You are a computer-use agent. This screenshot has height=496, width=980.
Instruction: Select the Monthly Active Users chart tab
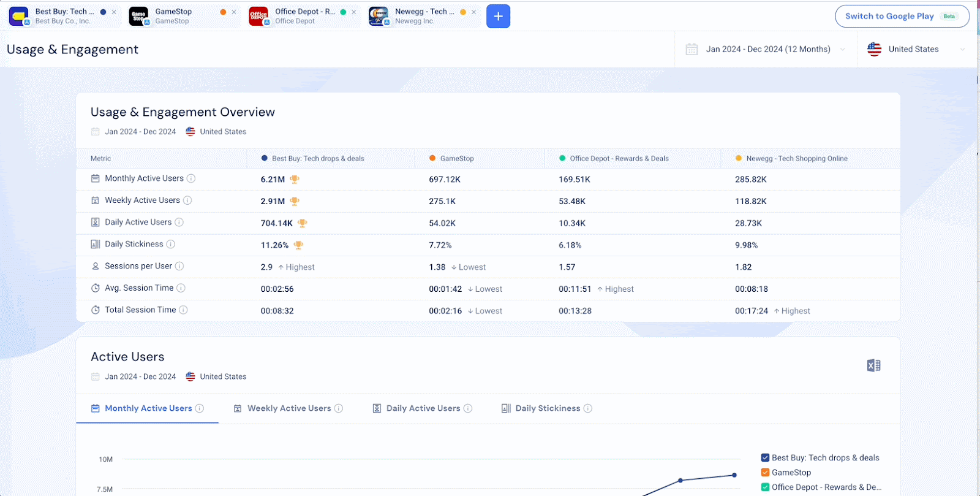point(147,408)
